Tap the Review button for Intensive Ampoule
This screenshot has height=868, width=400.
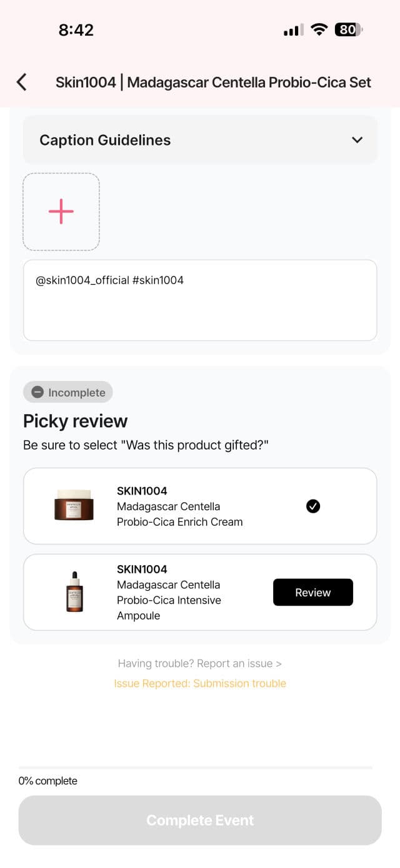point(312,592)
